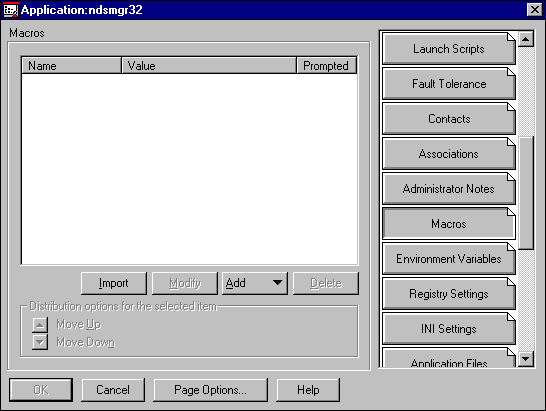The image size is (546, 411).
Task: Open the Contacts page tab
Action: tap(448, 119)
